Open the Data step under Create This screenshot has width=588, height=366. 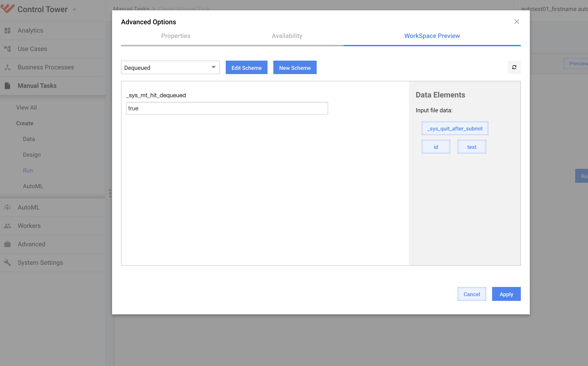(29, 139)
